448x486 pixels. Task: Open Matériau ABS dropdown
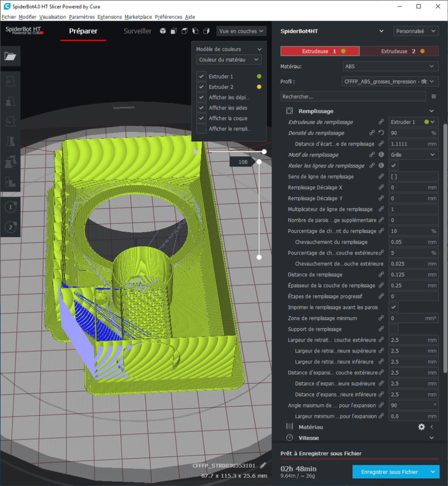(x=390, y=66)
